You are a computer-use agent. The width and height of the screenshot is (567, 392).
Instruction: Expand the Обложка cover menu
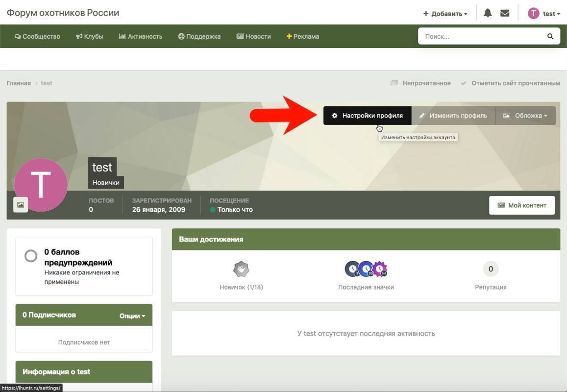coord(526,116)
